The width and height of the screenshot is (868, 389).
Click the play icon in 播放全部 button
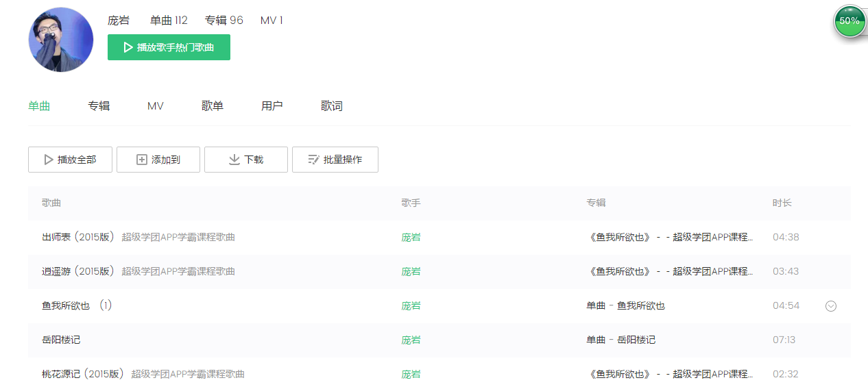[x=49, y=160]
